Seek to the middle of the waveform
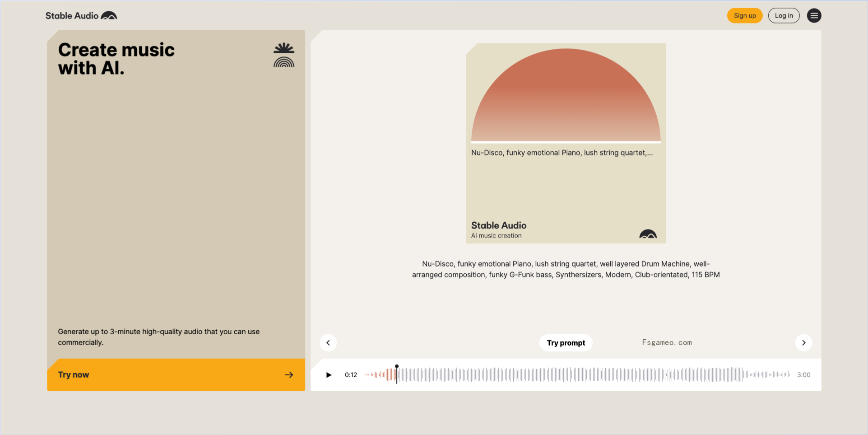The image size is (868, 435). [x=578, y=375]
